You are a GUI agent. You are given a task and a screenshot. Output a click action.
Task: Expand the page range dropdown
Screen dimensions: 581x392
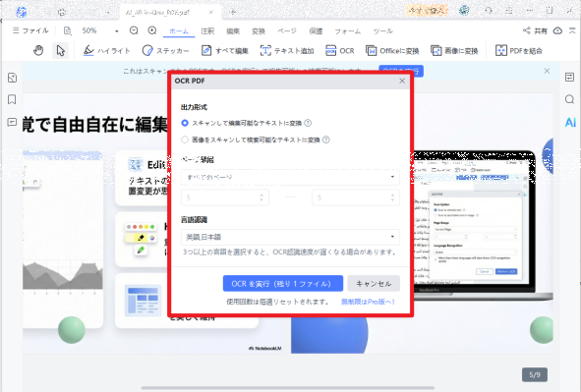point(290,177)
